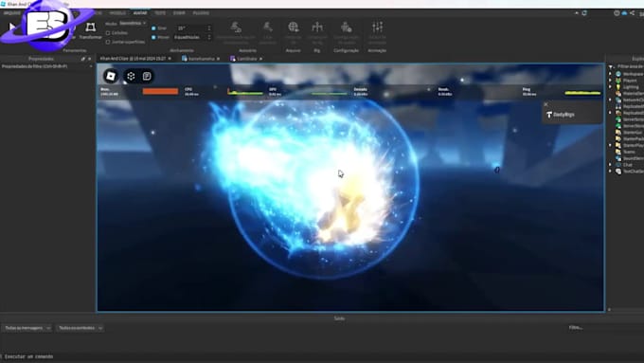Click the CPU performance graph

[x=245, y=92]
